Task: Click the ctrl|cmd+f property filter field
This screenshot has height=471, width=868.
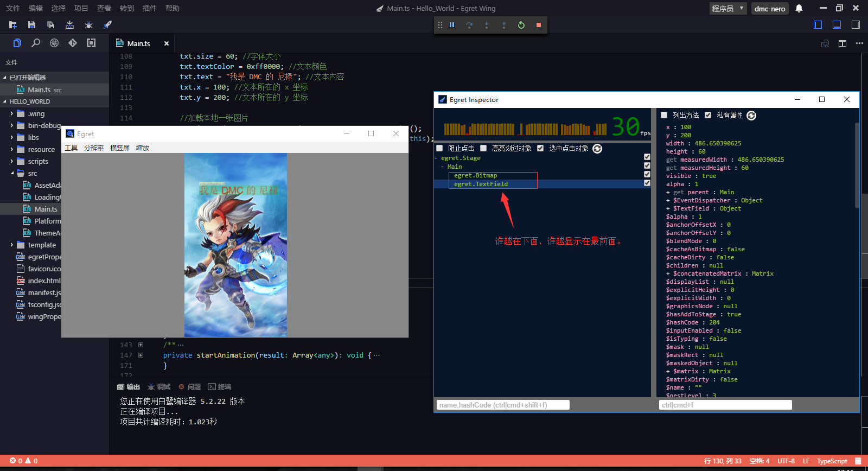Action: point(725,405)
